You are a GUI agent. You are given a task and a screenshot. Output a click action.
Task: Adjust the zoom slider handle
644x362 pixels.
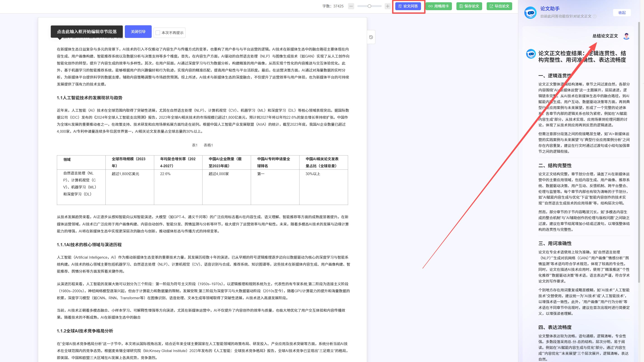369,6
